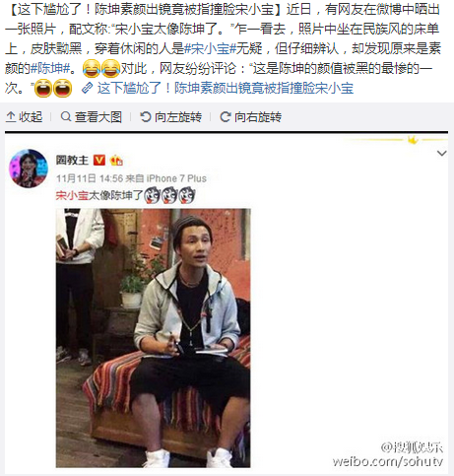Expand the chevron menu on the embedded post
Screen dimensions: 454x476
442,153
